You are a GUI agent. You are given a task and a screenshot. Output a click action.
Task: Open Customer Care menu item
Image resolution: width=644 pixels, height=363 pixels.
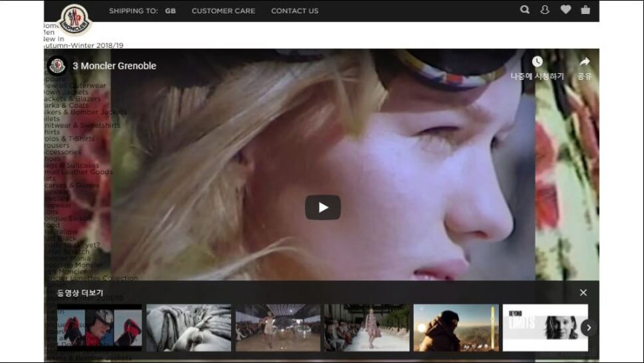point(224,11)
